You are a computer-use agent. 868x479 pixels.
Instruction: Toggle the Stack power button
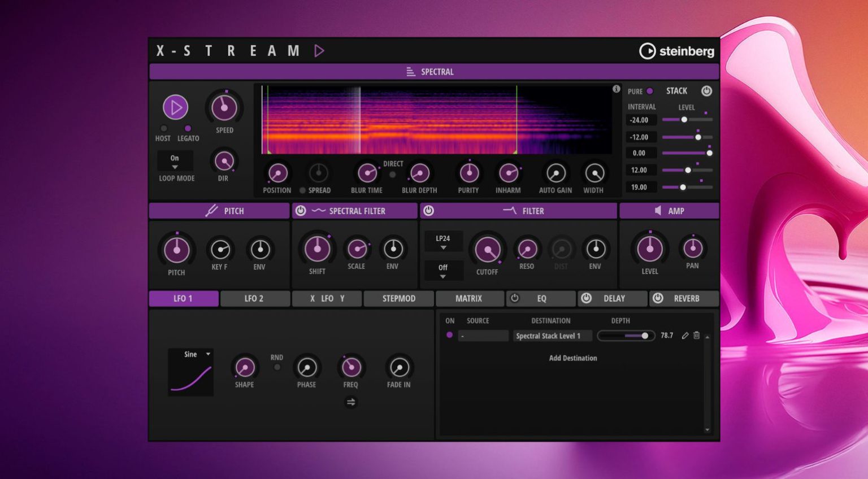click(706, 91)
